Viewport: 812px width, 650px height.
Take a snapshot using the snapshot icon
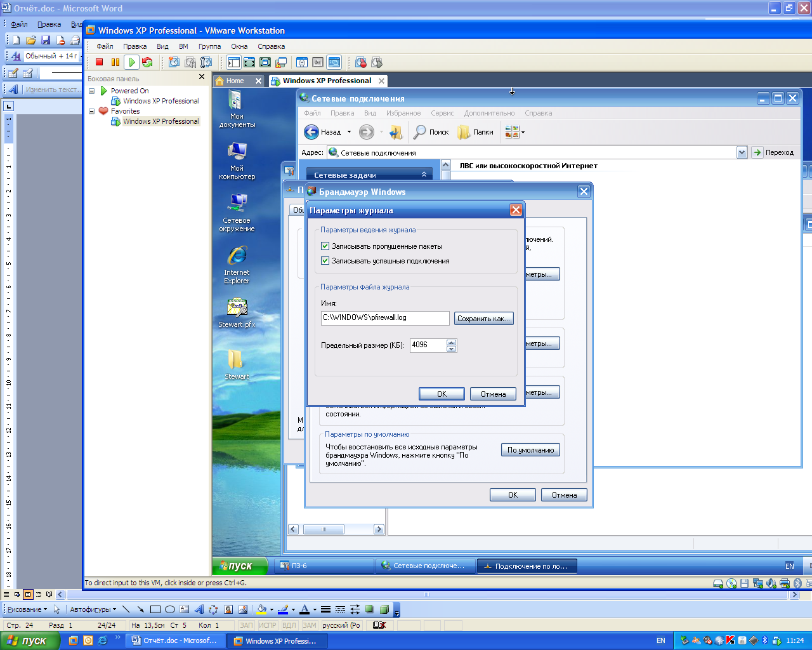(174, 62)
